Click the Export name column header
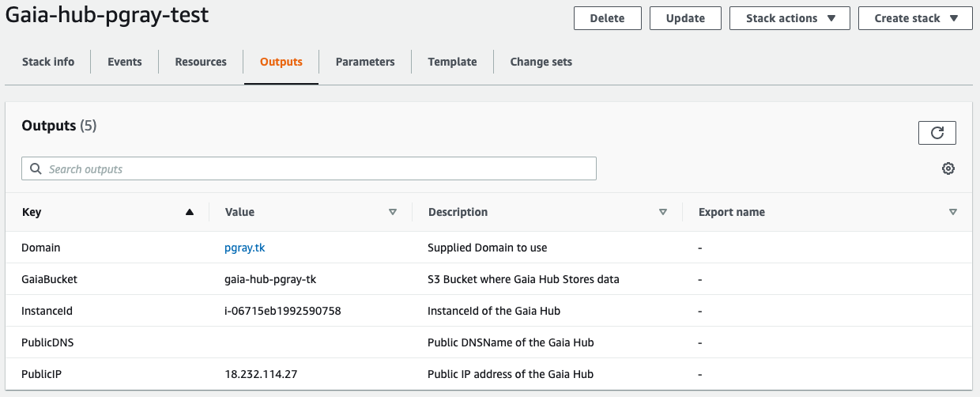Image resolution: width=980 pixels, height=397 pixels. [x=732, y=212]
